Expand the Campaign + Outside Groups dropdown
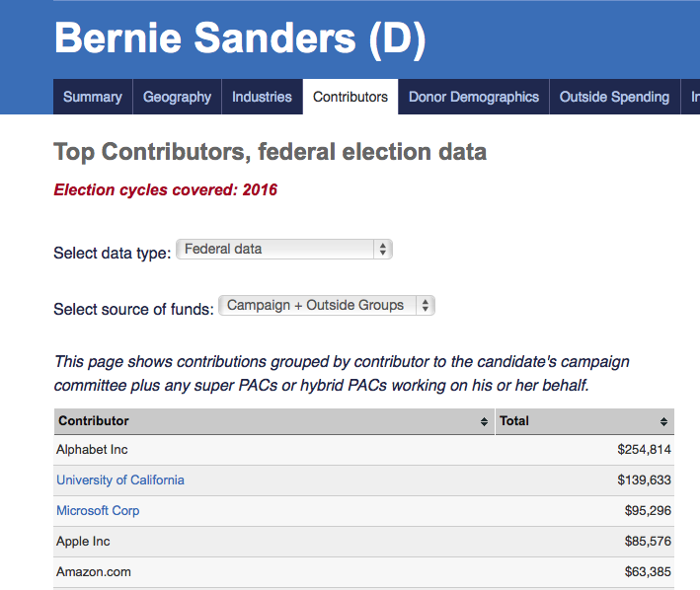 coord(326,306)
